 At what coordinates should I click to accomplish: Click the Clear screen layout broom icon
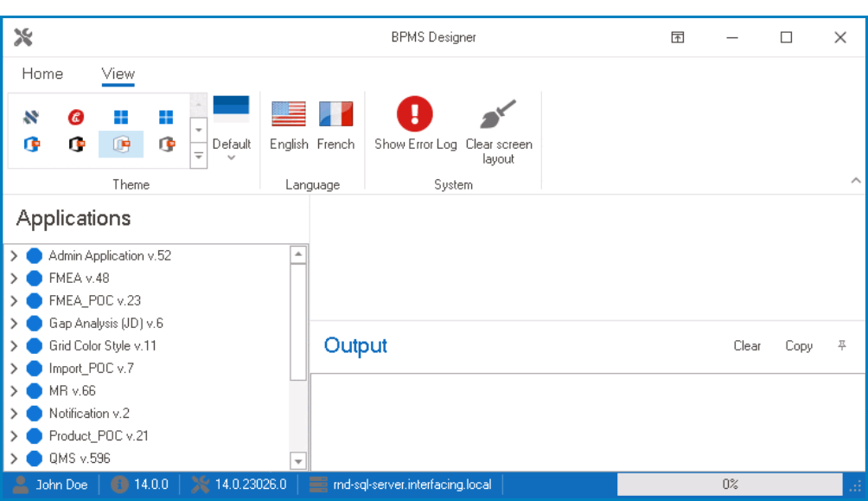[498, 113]
